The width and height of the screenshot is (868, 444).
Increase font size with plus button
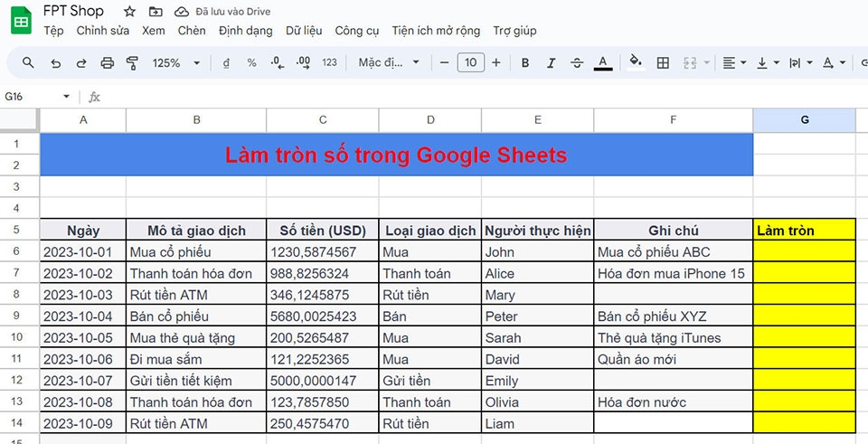(x=496, y=62)
